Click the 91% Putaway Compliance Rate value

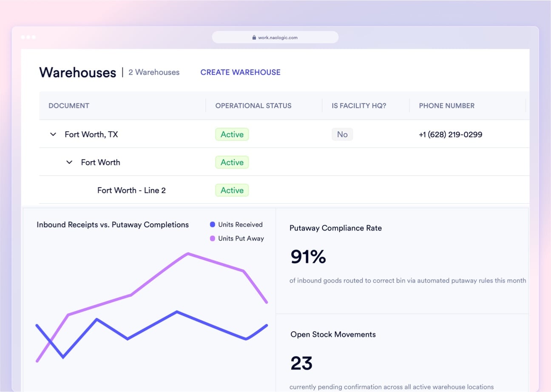point(307,256)
